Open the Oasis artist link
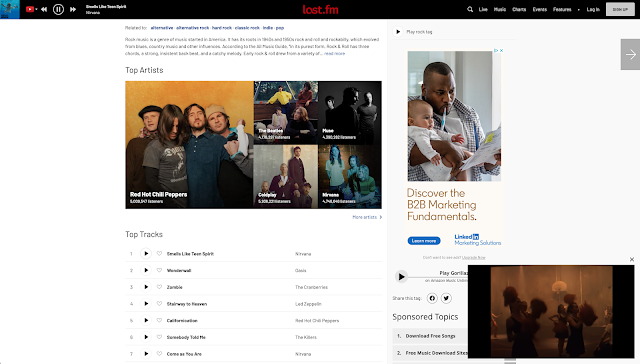This screenshot has width=640, height=364. click(300, 271)
